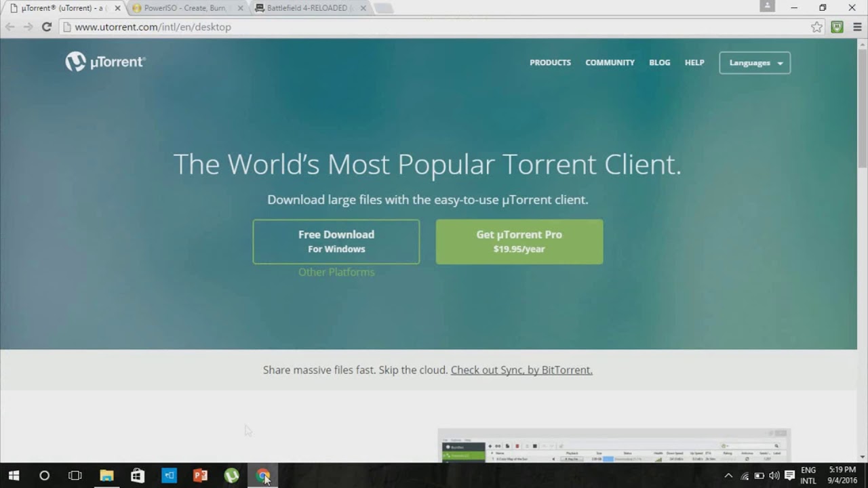Close the PowerISO tab

(x=240, y=8)
